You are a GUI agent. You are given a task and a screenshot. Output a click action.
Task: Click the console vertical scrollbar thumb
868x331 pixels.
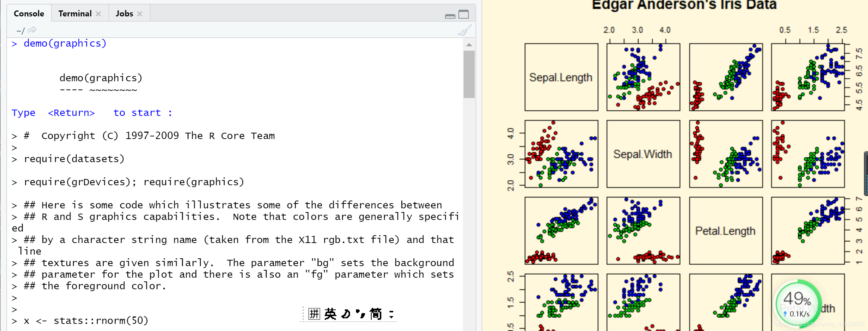(x=469, y=74)
